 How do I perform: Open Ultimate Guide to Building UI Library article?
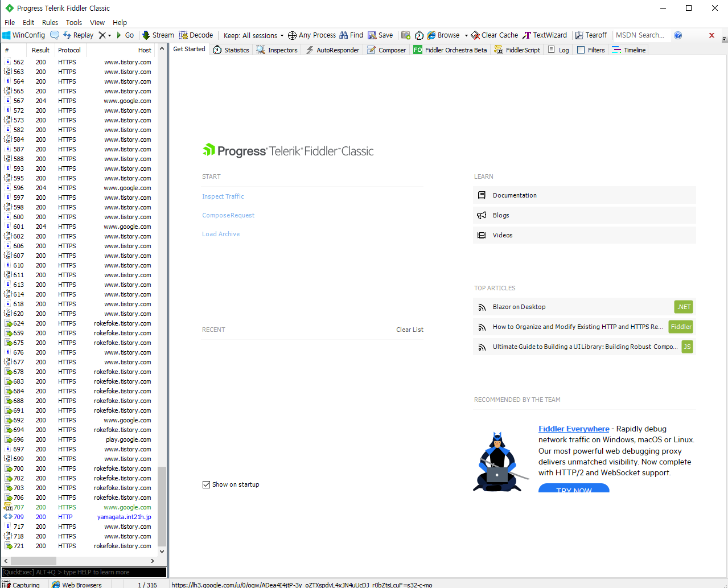585,347
